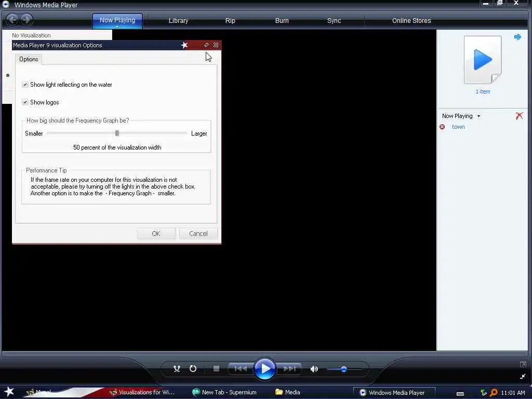This screenshot has height=399, width=532.
Task: Click the network tray icon
Action: point(484,393)
